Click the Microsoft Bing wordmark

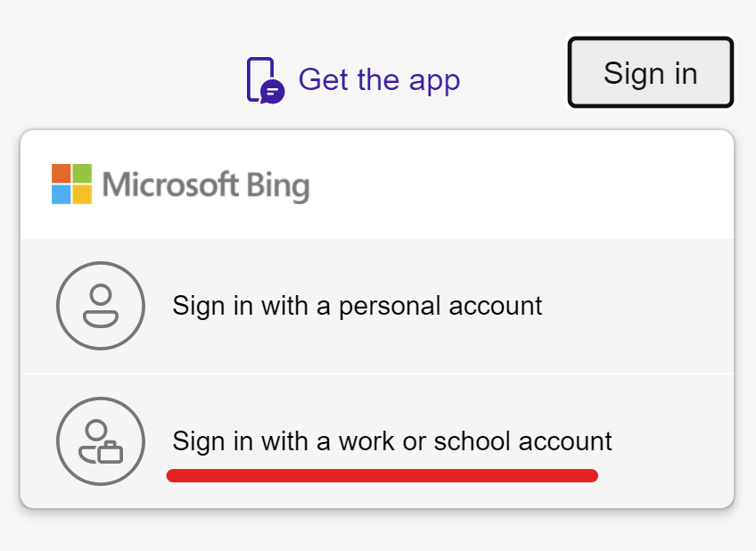[206, 185]
